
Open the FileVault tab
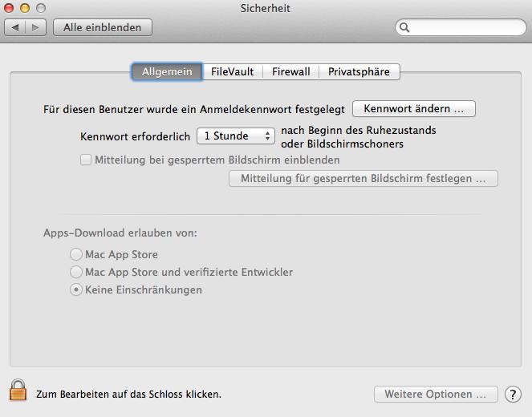[233, 71]
